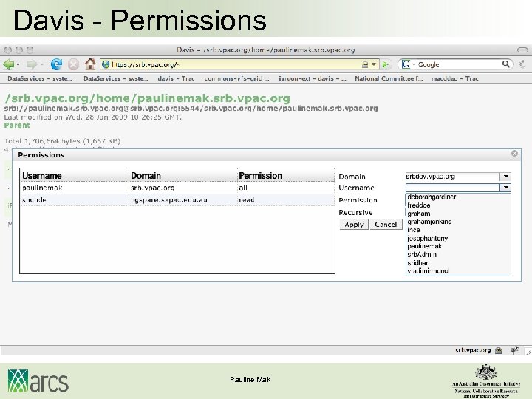This screenshot has width=532, height=399.
Task: Click the Google search engine icon
Action: coord(406,64)
